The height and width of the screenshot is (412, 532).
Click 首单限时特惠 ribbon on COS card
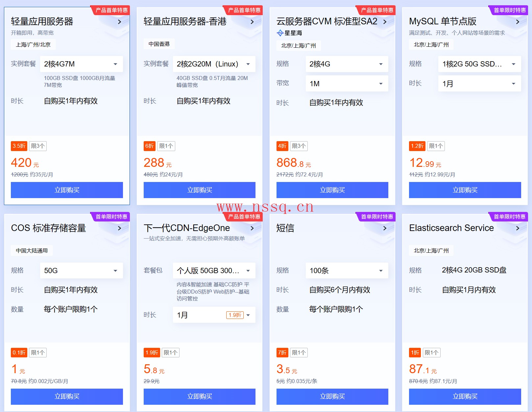click(111, 217)
